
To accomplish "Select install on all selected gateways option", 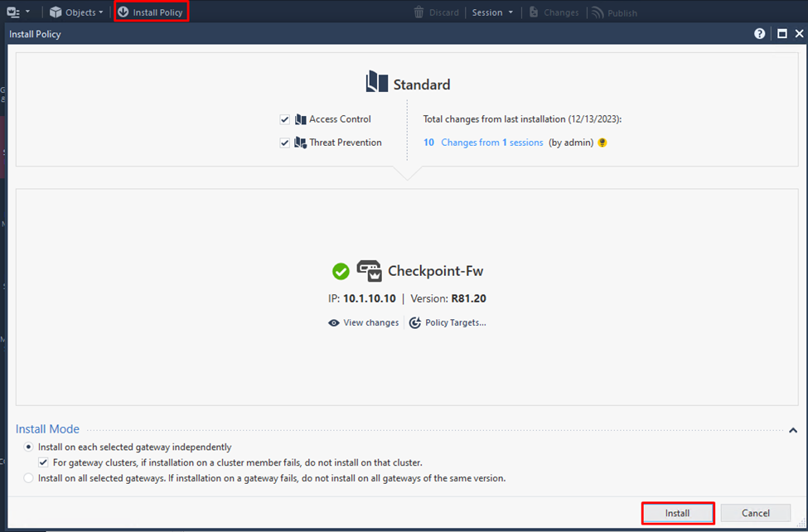I will click(29, 478).
